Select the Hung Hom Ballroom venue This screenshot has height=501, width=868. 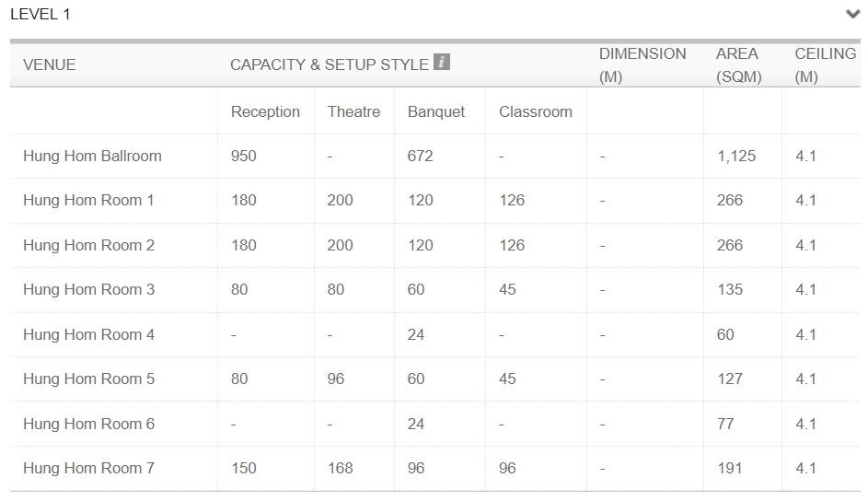click(x=92, y=157)
